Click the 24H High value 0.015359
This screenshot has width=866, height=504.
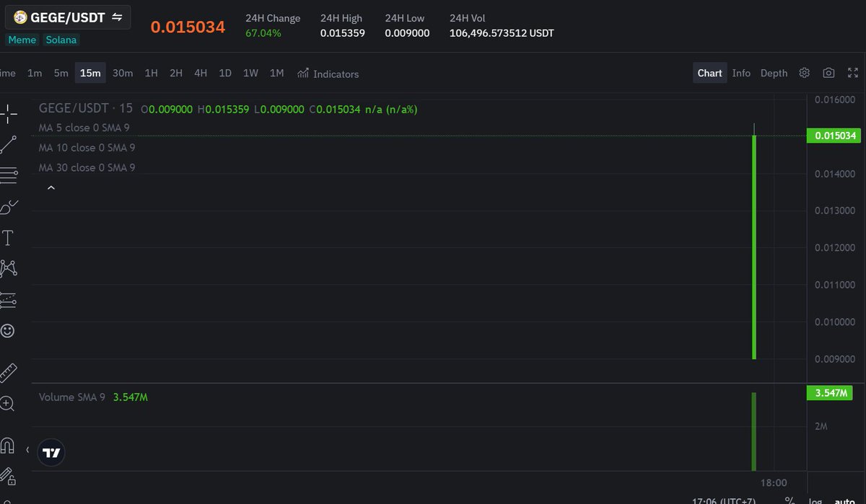(x=343, y=33)
